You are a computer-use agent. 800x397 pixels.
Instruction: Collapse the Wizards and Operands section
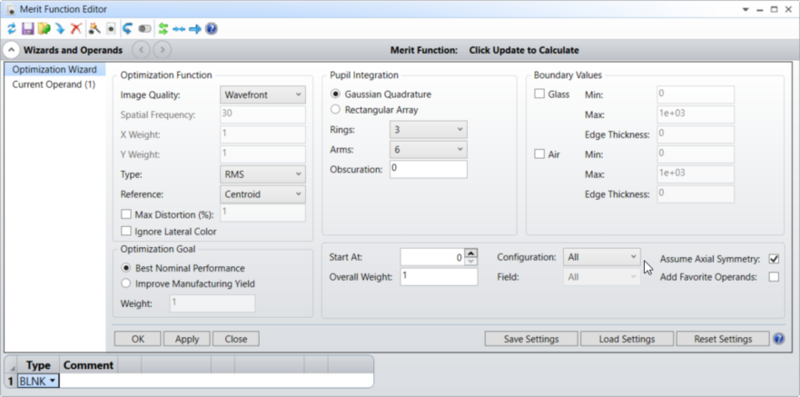12,50
